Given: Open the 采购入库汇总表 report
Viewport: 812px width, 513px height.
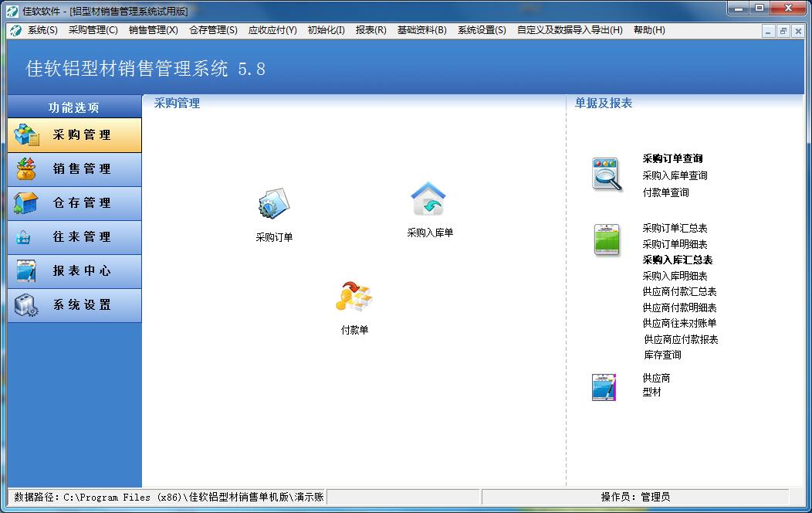Looking at the screenshot, I should 678,260.
